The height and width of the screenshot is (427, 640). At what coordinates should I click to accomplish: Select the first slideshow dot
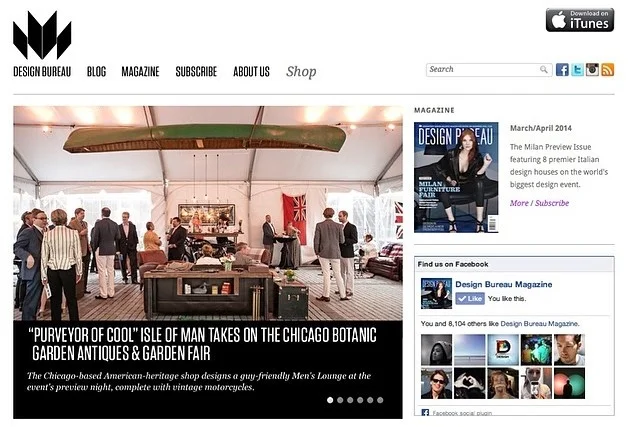click(330, 400)
